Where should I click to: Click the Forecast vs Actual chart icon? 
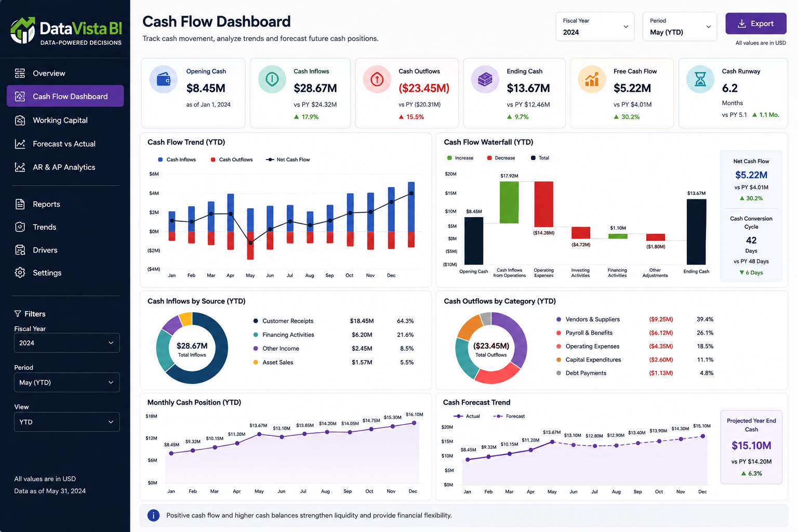coord(20,144)
